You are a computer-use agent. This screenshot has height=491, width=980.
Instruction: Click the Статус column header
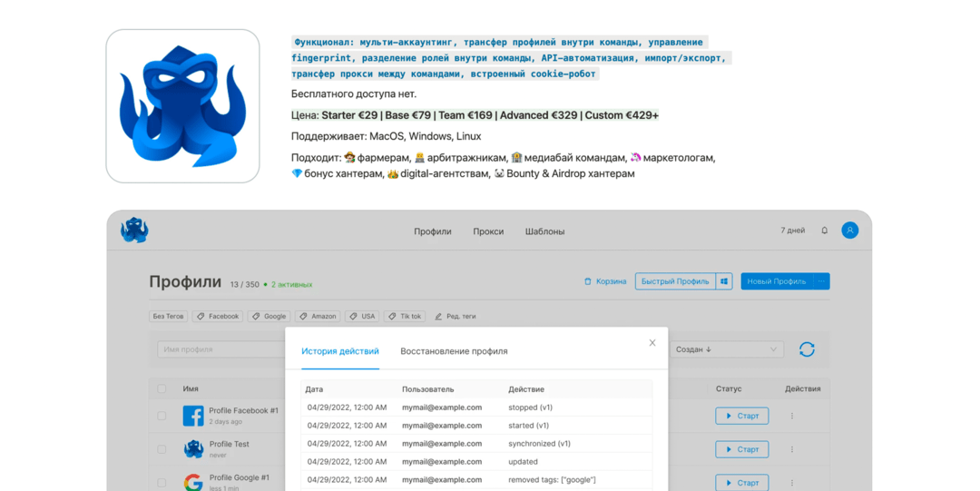729,389
